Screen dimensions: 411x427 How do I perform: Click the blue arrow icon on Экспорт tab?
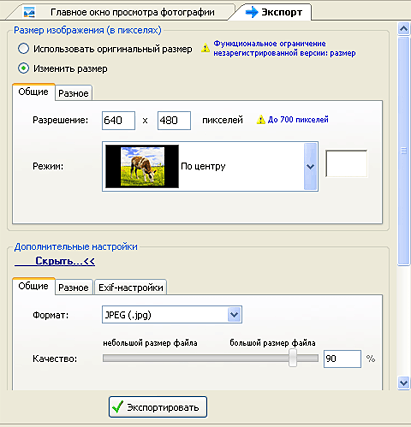click(x=252, y=12)
